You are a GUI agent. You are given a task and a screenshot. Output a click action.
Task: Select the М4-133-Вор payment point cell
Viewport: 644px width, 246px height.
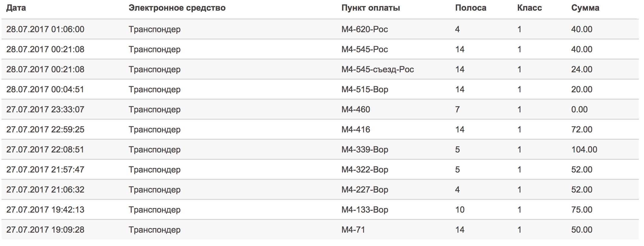pos(365,210)
